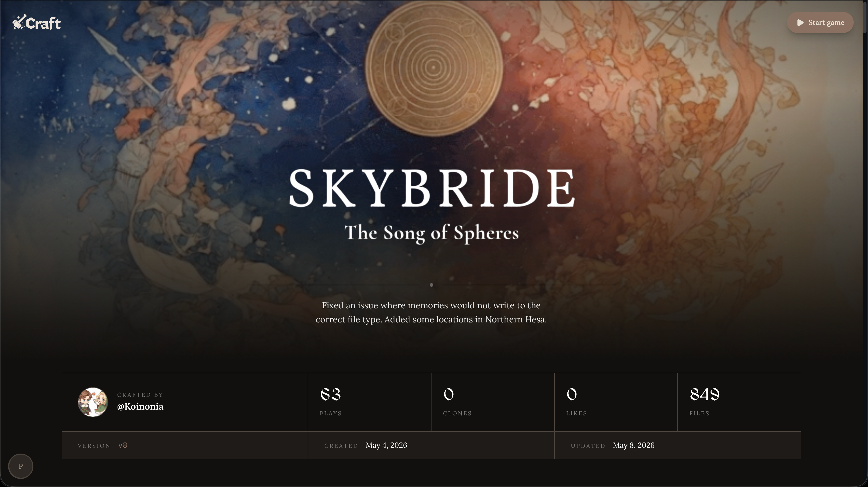Click the SKYBRIDE title heading
868x487 pixels.
432,187
